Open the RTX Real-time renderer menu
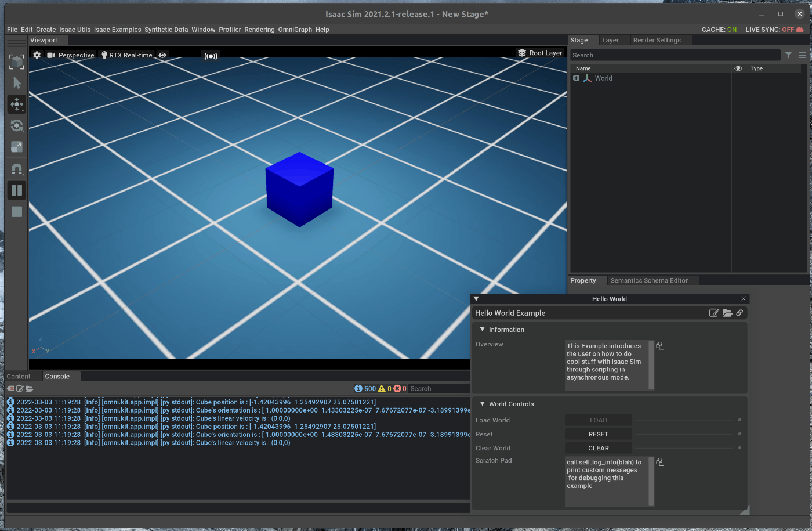 [127, 55]
